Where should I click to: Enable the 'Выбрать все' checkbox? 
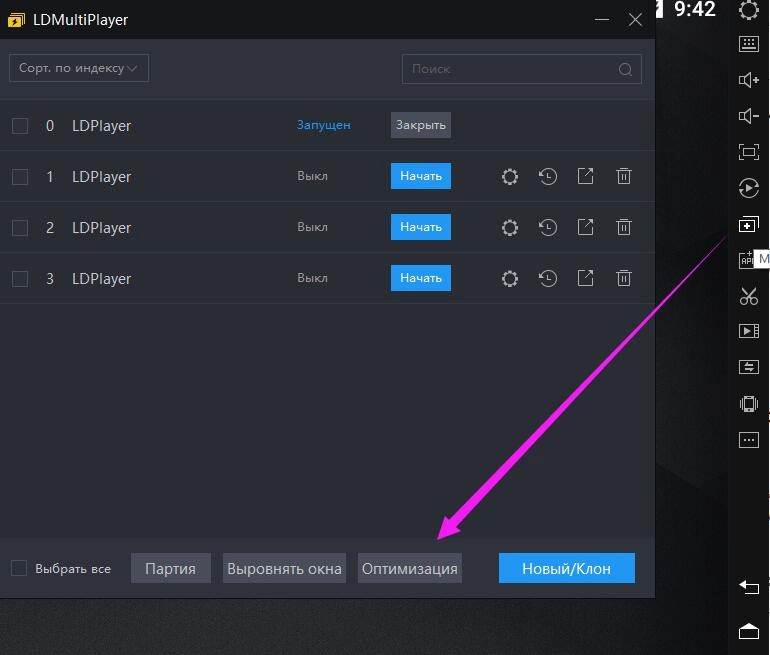(x=19, y=568)
